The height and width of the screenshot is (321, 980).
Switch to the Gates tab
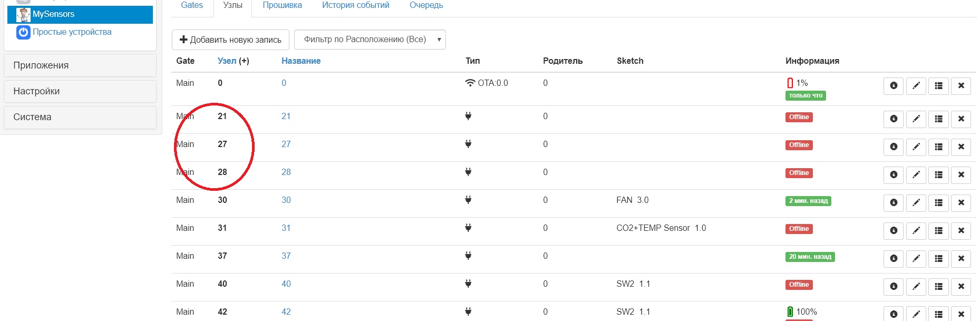[192, 5]
